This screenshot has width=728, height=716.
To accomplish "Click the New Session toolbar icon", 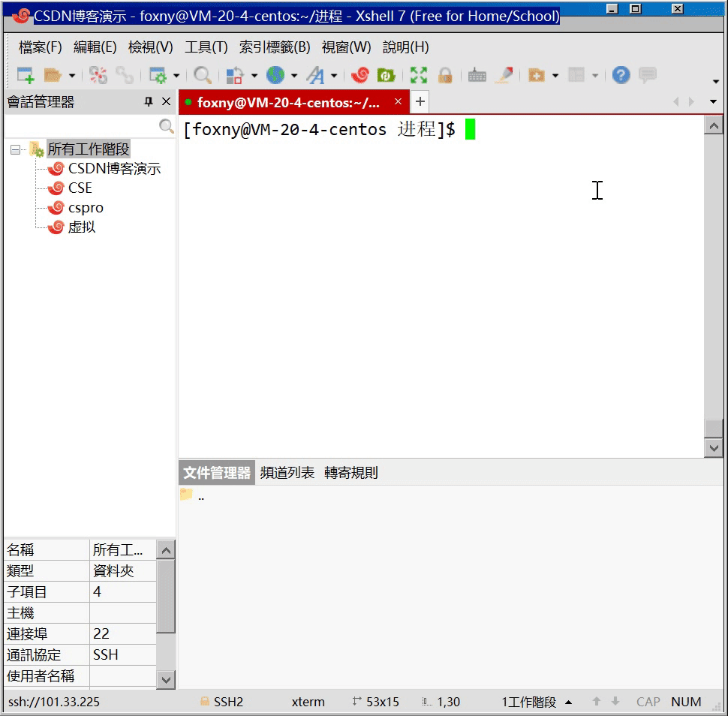I will pyautogui.click(x=26, y=75).
